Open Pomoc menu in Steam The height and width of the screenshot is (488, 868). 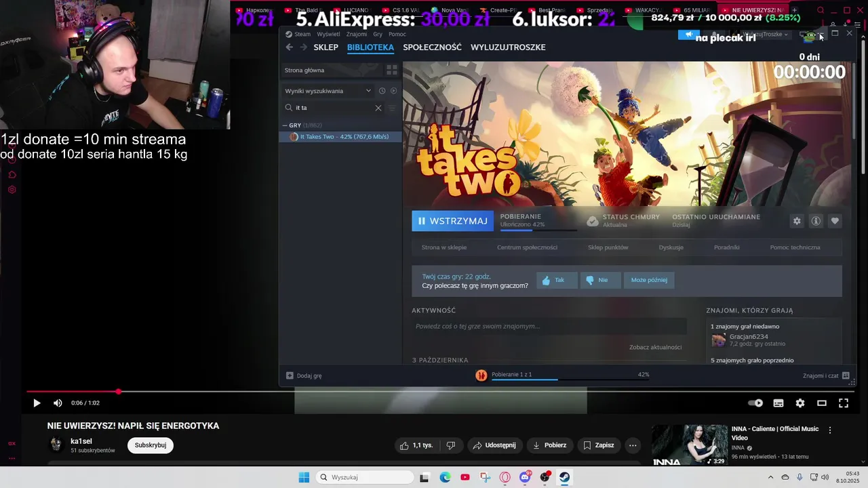[x=397, y=34]
